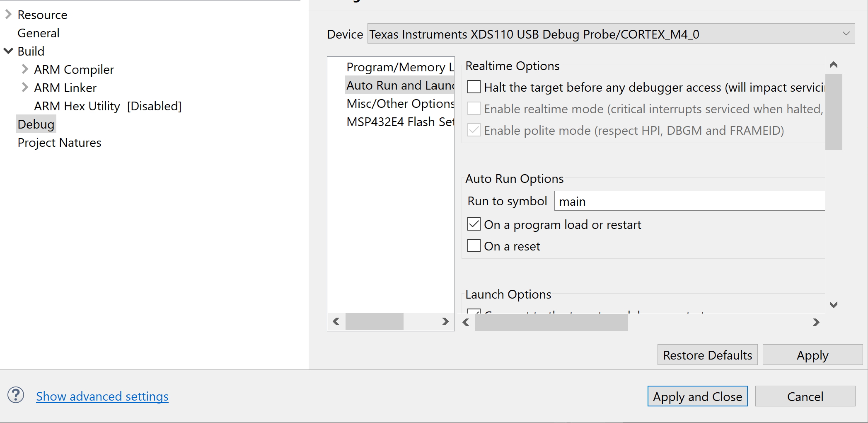Image resolution: width=868 pixels, height=423 pixels.
Task: Enable halt target before debugger access
Action: click(x=474, y=87)
